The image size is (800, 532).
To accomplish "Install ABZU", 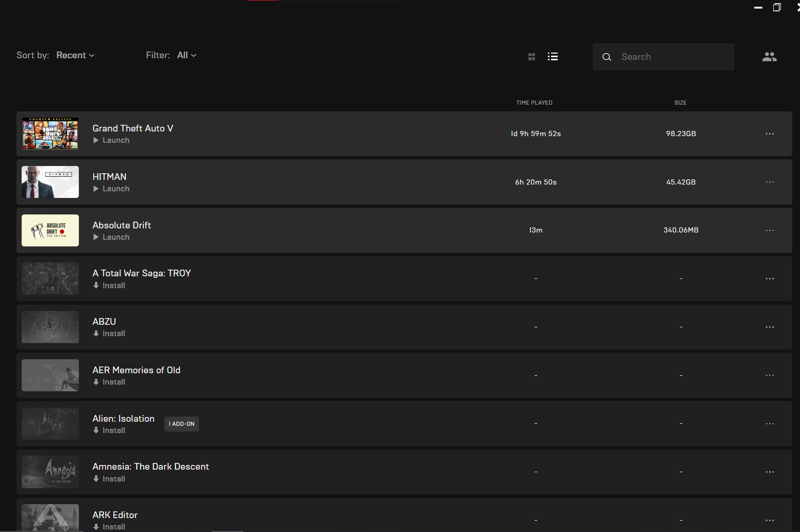I will [109, 334].
